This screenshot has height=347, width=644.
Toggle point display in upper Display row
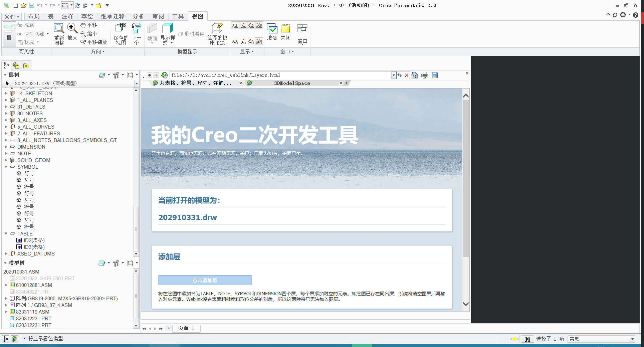point(251,26)
